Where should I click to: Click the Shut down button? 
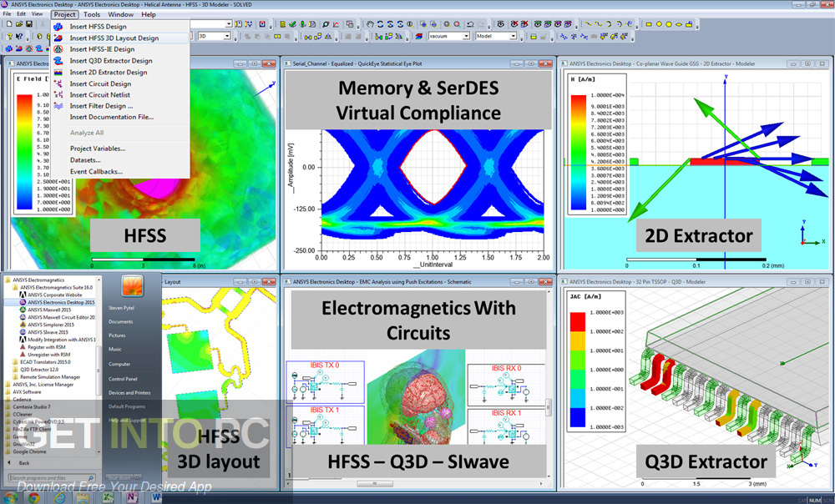click(119, 478)
